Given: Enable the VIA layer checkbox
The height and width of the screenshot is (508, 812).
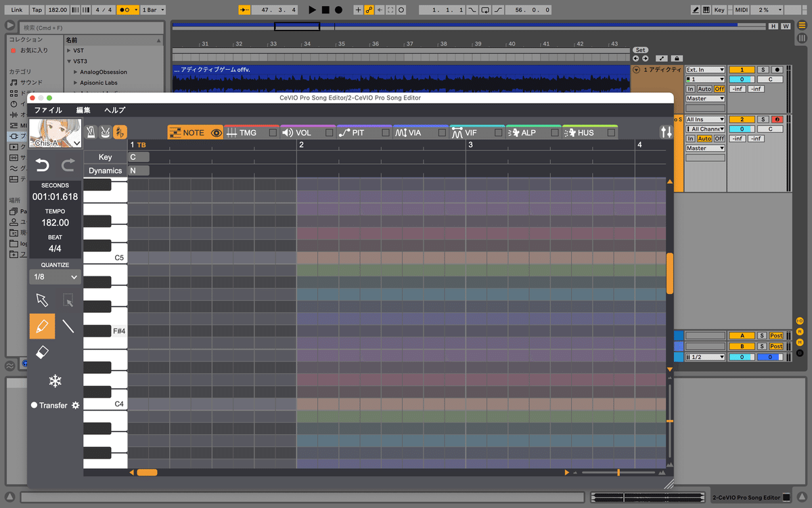Looking at the screenshot, I should click(x=442, y=133).
